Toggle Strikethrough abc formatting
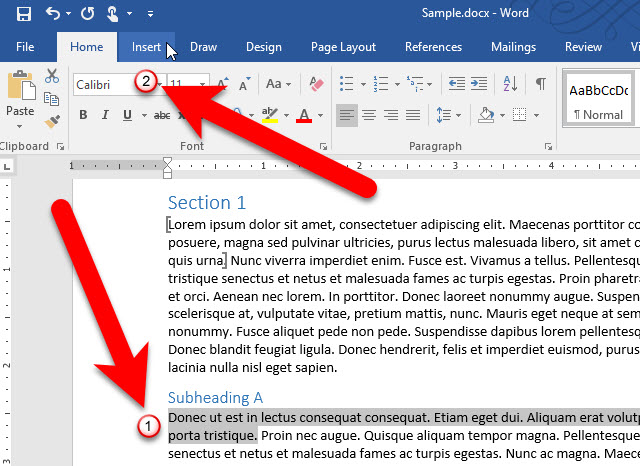Screen dimensions: 640x466 tap(162, 116)
